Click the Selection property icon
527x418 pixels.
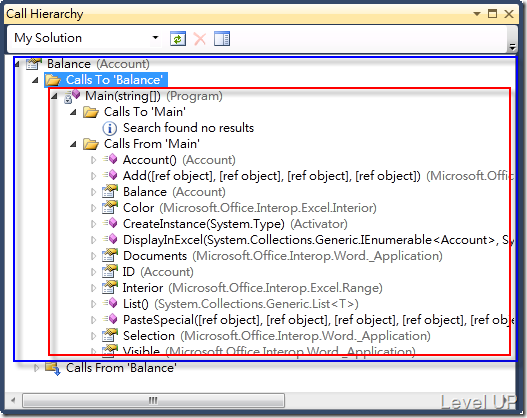pos(110,335)
